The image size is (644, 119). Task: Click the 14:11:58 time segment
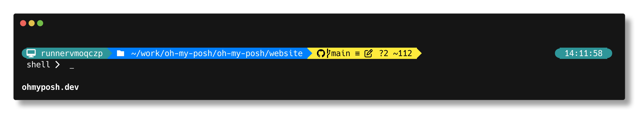tap(583, 53)
